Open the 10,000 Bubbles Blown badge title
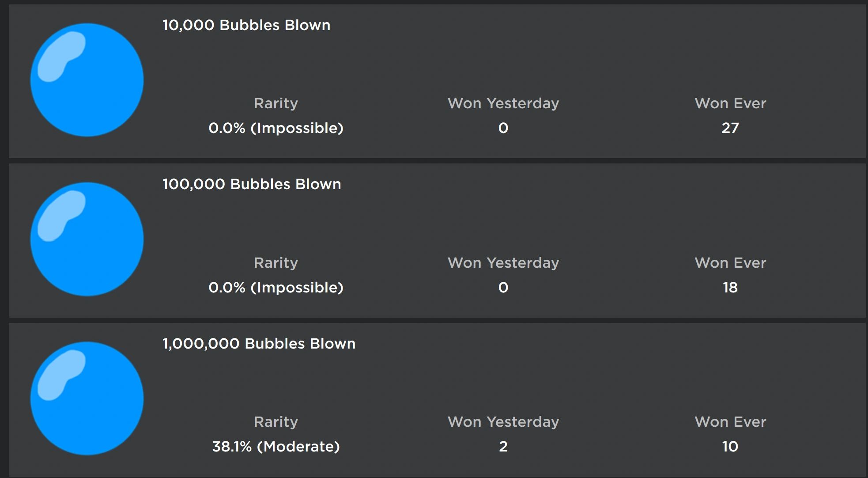The width and height of the screenshot is (868, 478). 246,25
